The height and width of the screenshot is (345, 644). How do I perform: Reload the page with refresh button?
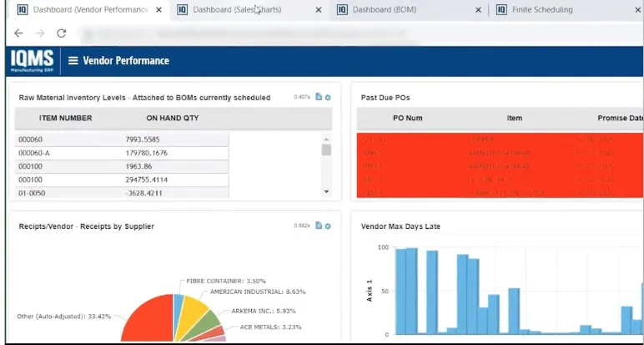pyautogui.click(x=61, y=33)
